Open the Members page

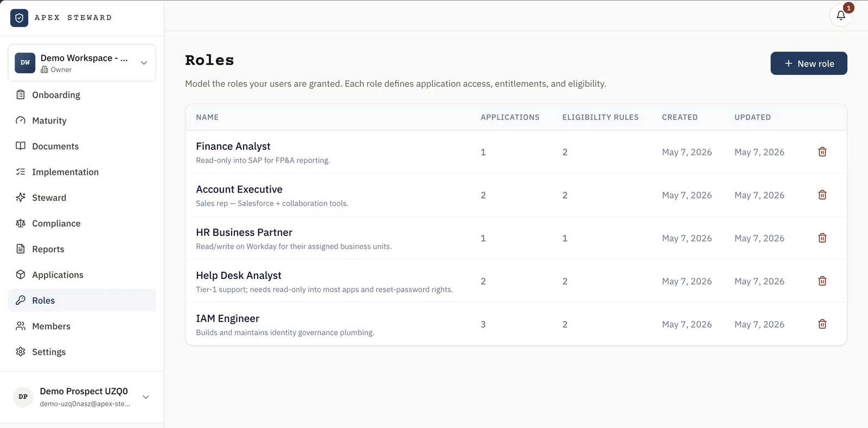point(82,326)
